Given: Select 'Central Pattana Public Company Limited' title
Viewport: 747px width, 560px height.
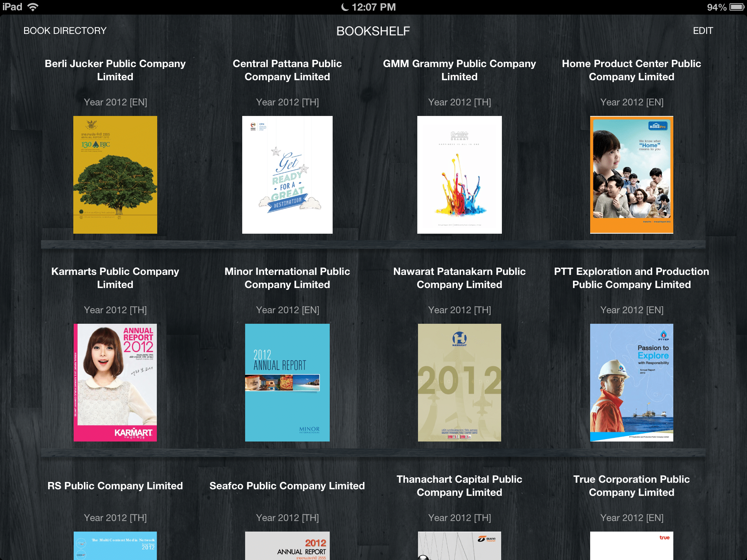Looking at the screenshot, I should [x=287, y=70].
